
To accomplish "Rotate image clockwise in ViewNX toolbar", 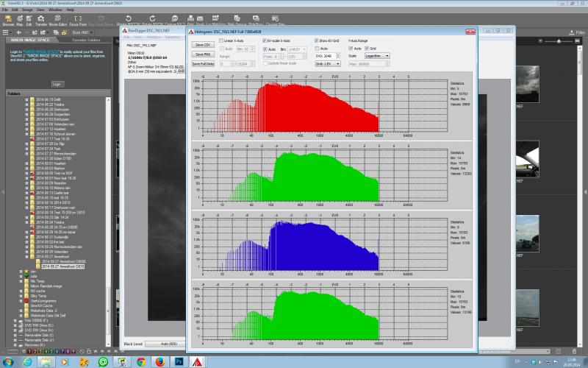I will click(x=152, y=19).
